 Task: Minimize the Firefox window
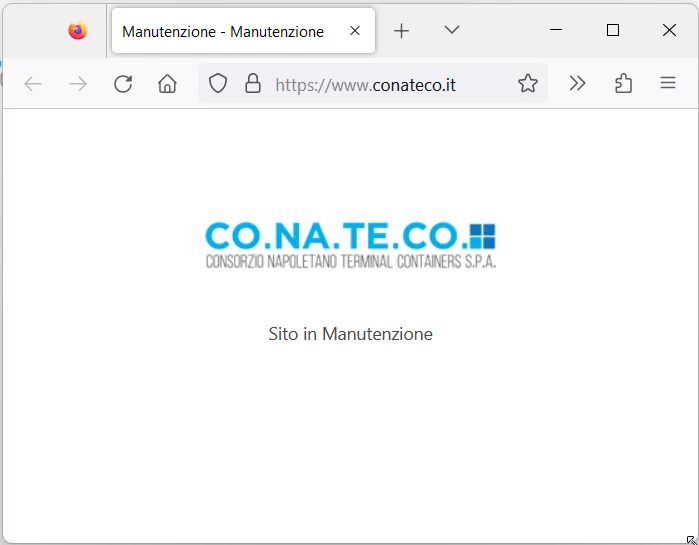(x=556, y=31)
